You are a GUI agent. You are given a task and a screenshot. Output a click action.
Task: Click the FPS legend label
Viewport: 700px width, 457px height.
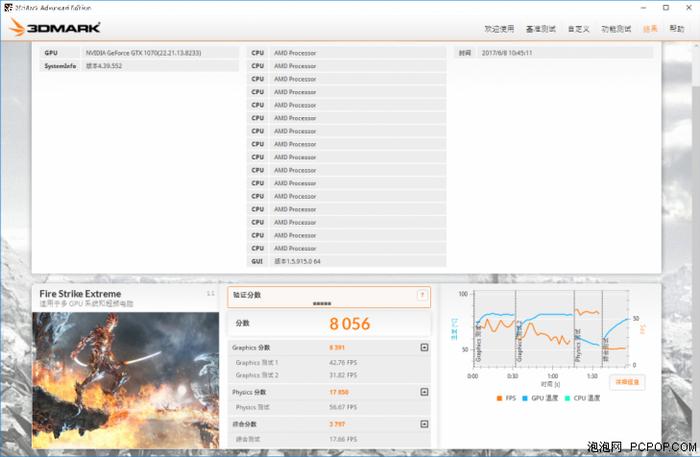(511, 398)
